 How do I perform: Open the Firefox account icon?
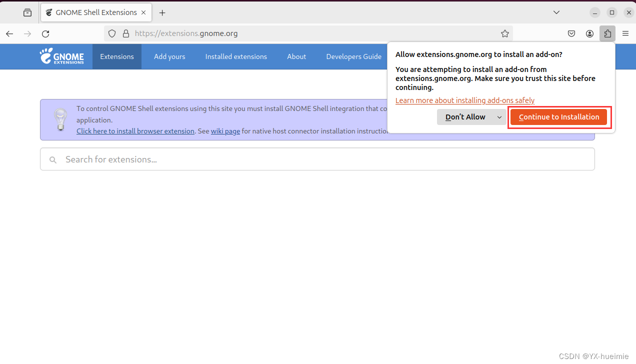pos(589,33)
